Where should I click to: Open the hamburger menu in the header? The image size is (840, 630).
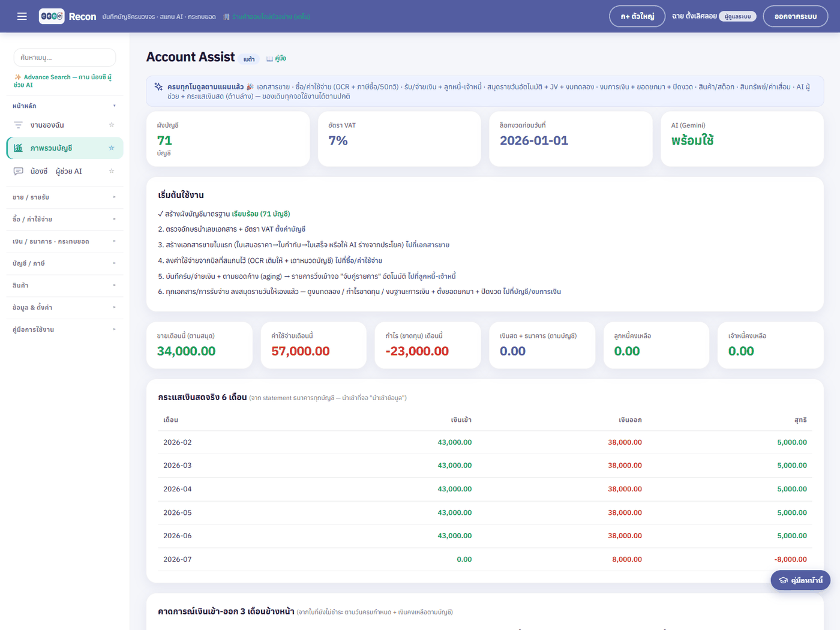(x=22, y=16)
